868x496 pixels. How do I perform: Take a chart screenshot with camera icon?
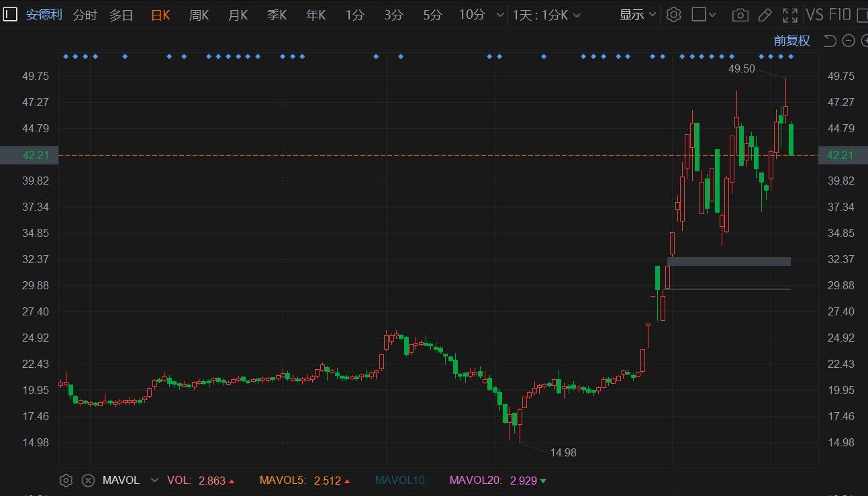click(740, 15)
